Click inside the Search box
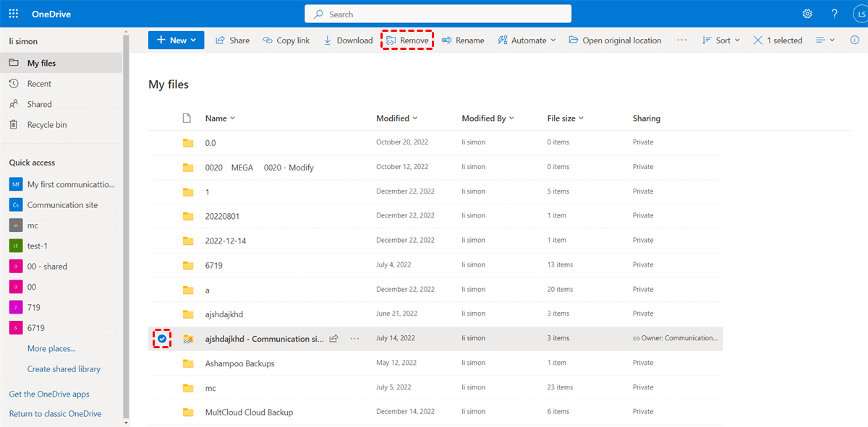The height and width of the screenshot is (427, 868). pos(437,13)
